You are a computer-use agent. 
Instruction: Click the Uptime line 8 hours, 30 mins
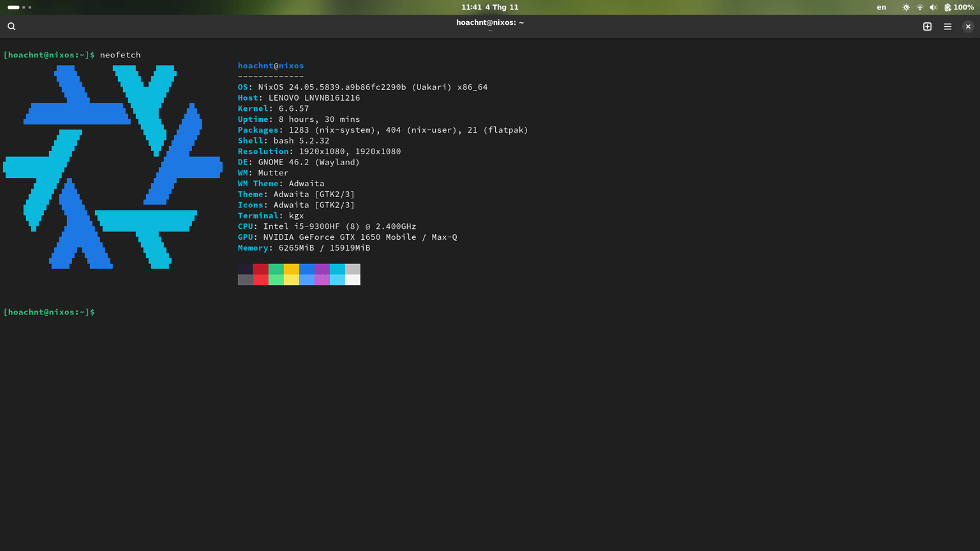point(299,119)
